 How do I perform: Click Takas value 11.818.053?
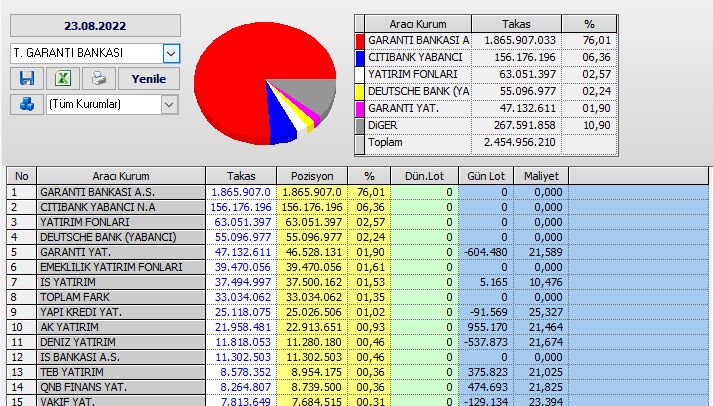pyautogui.click(x=243, y=342)
